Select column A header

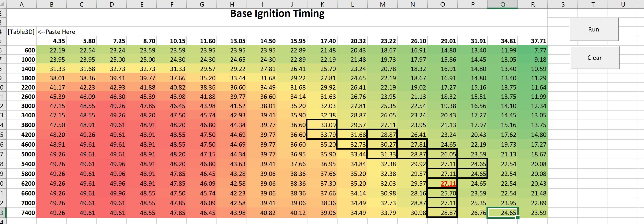pyautogui.click(x=22, y=4)
